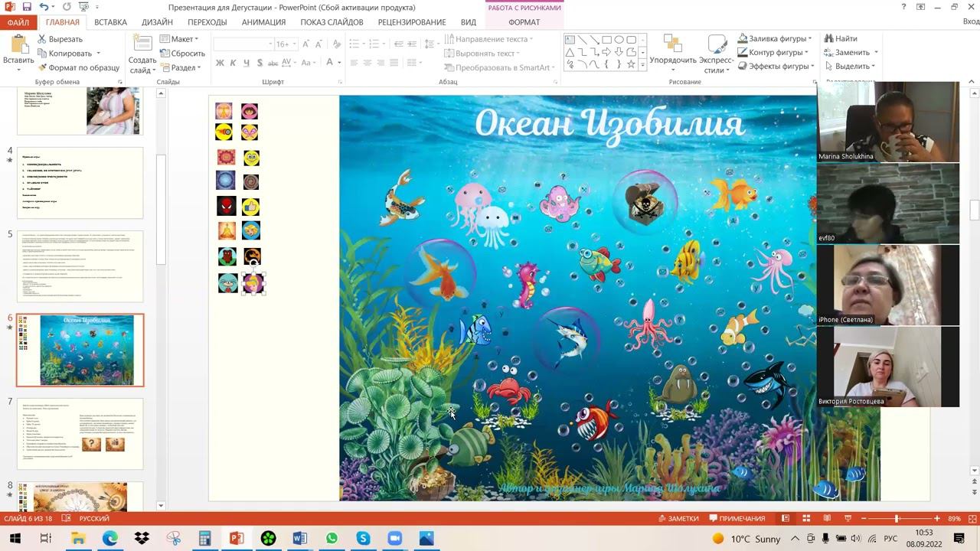The image size is (980, 551).
Task: Click zoom in plus button
Action: [936, 518]
